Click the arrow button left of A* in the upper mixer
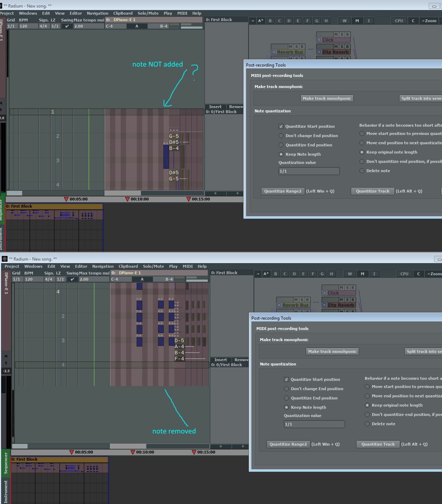This screenshot has width=442, height=504. coord(252,21)
